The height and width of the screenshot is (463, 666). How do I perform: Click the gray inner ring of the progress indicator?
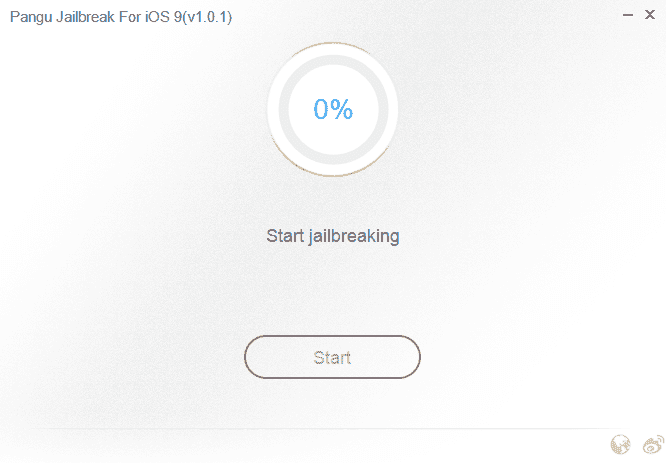[284, 110]
